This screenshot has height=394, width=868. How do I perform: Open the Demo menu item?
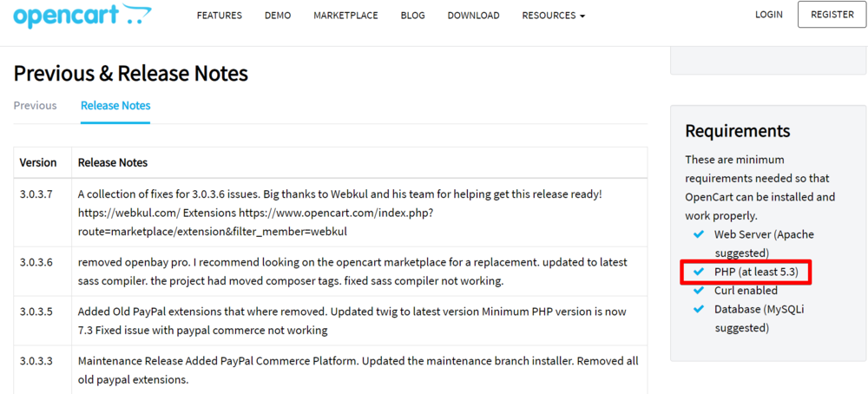click(x=278, y=16)
